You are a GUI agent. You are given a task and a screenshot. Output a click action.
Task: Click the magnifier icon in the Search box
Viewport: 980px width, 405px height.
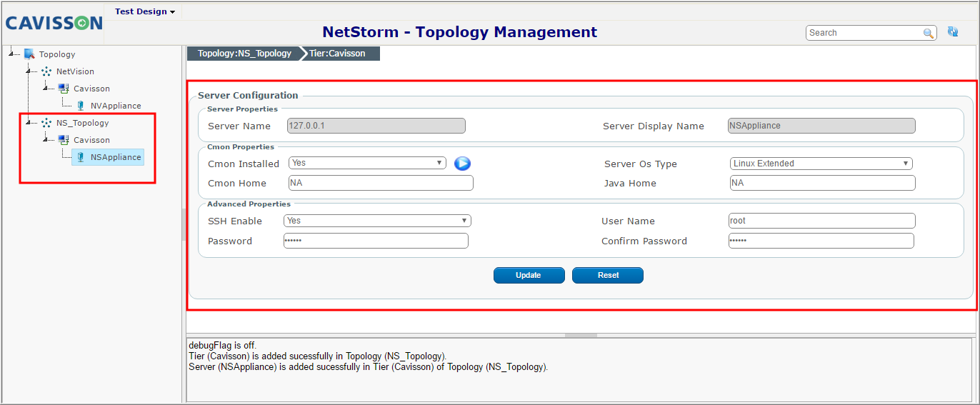929,33
